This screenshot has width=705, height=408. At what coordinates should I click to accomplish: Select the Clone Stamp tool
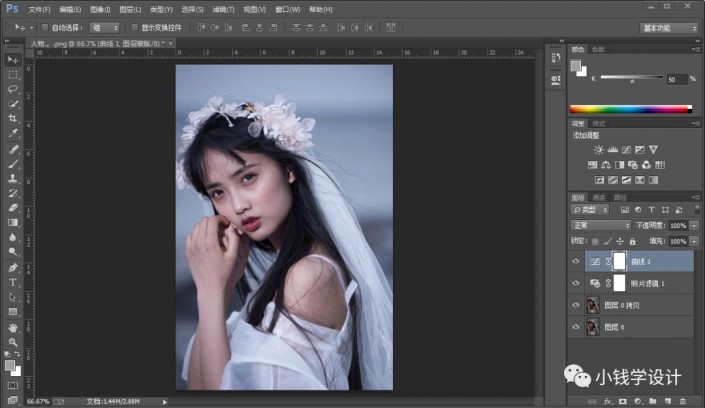coord(13,179)
